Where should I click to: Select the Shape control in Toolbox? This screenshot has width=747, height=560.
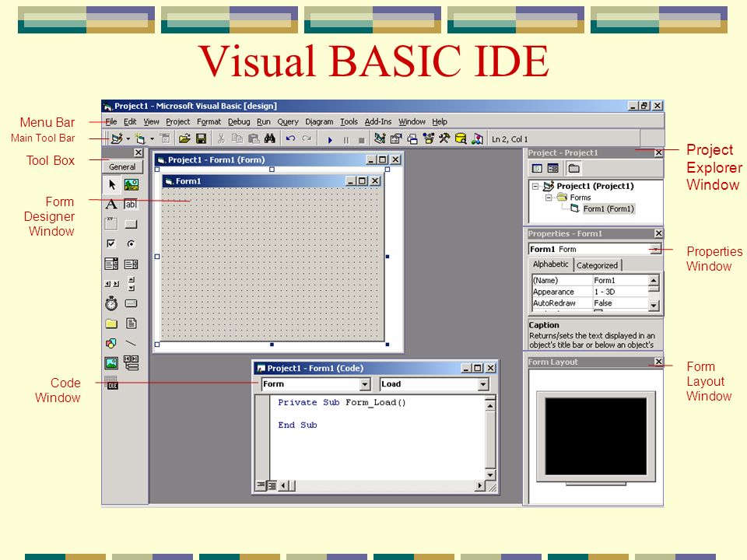pos(111,343)
